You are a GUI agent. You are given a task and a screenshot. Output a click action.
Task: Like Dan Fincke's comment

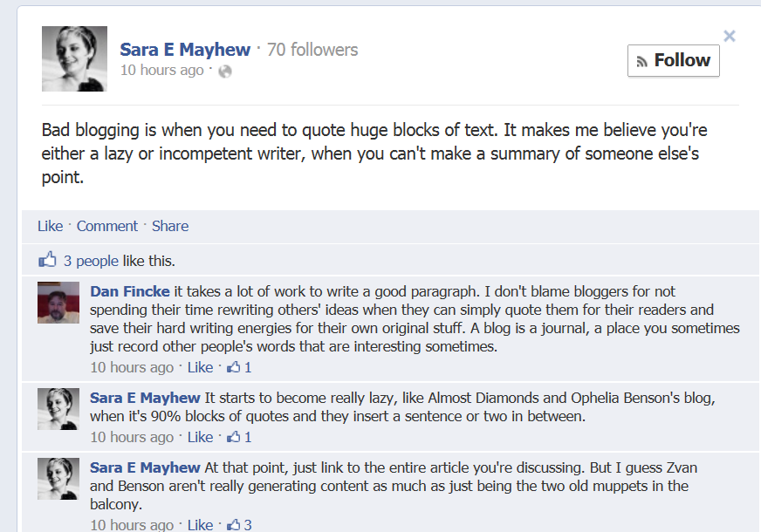click(200, 367)
